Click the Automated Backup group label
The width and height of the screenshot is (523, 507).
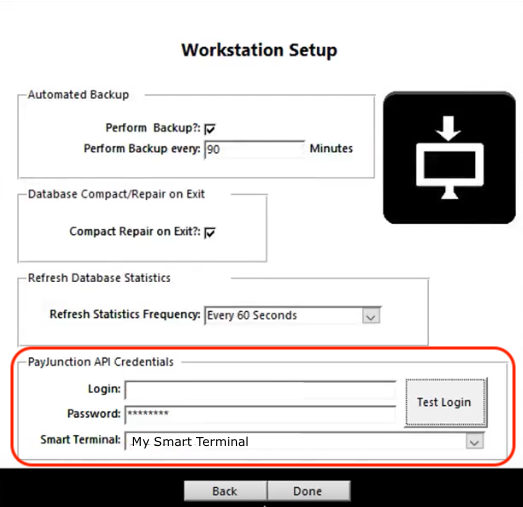coord(78,95)
